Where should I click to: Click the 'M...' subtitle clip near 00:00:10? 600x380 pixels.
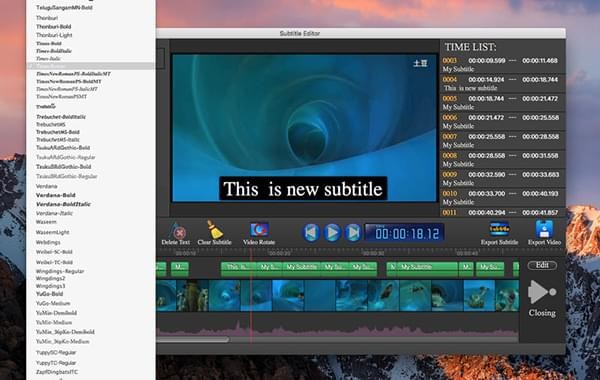pos(180,268)
